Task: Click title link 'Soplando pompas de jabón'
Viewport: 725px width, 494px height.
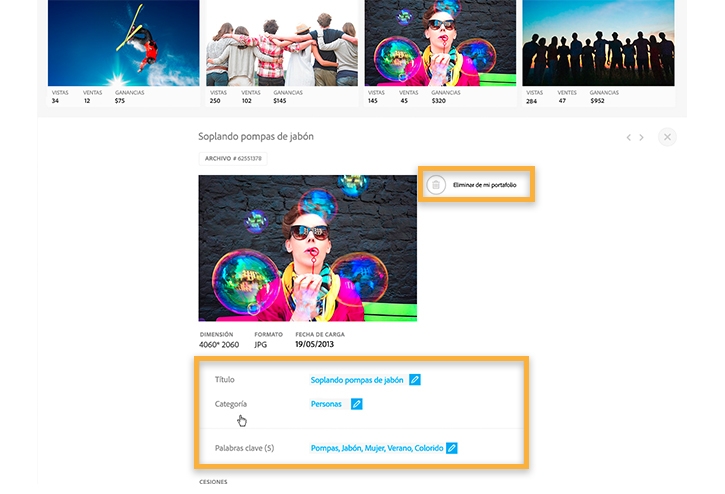Action: (x=357, y=380)
